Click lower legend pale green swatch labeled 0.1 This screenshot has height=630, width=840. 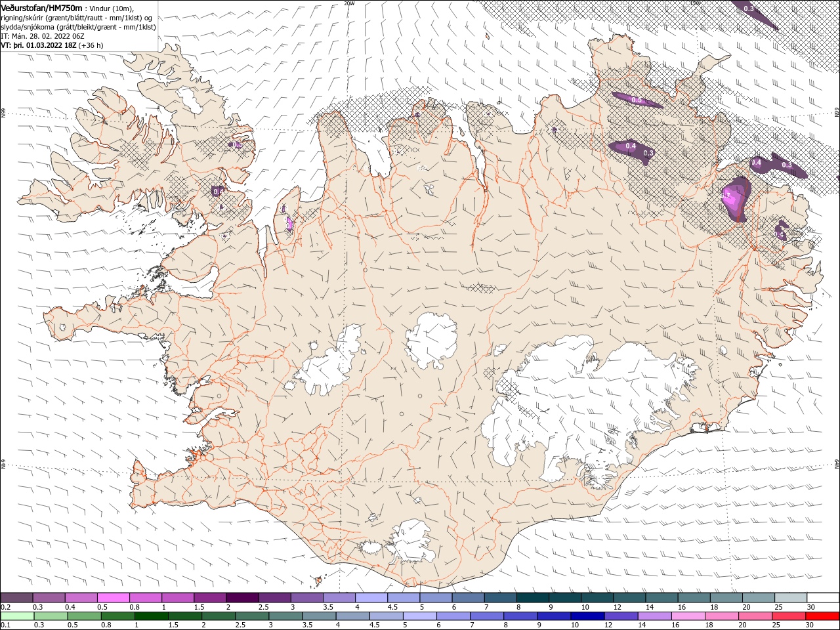coord(17,616)
